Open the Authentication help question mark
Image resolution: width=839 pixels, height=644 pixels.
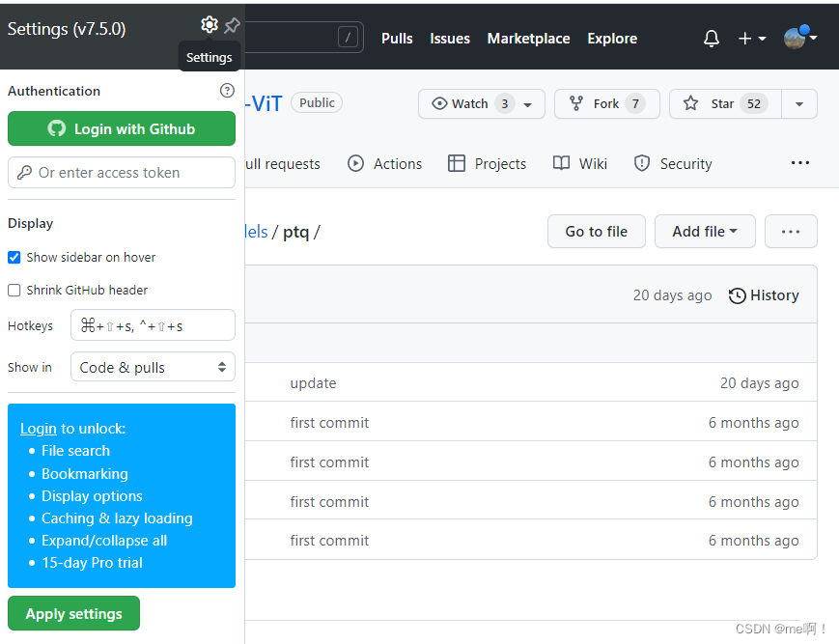click(x=227, y=91)
